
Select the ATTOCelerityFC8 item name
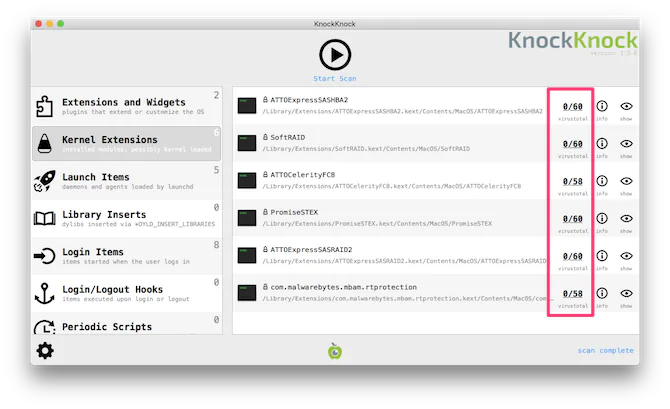point(303,175)
